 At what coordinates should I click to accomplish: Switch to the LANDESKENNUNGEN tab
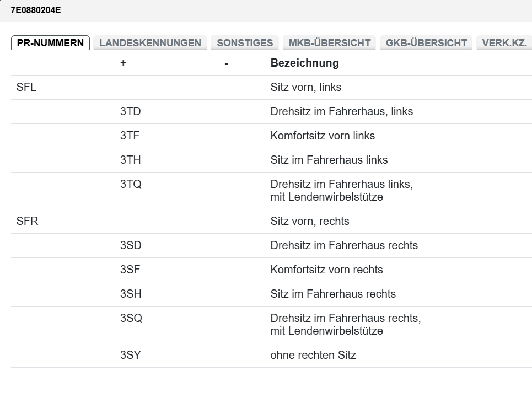(x=150, y=43)
